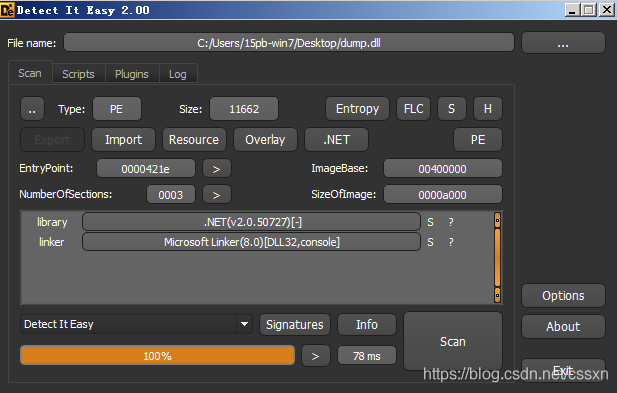Click the arrow beside NumberOfSections value
Image resolution: width=618 pixels, height=393 pixels.
pyautogui.click(x=216, y=195)
